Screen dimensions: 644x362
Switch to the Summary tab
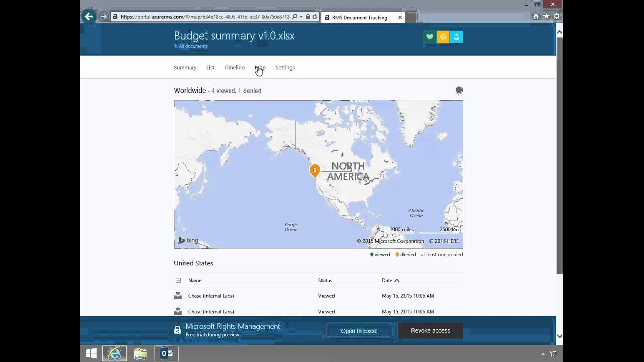(185, 67)
